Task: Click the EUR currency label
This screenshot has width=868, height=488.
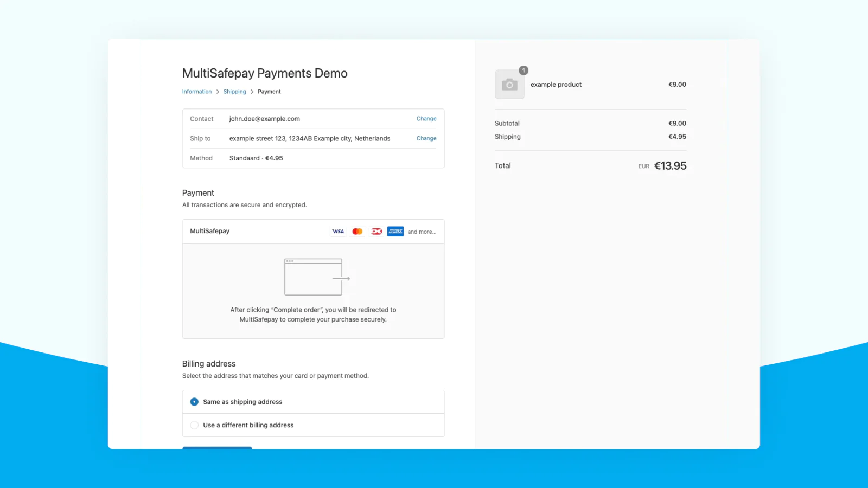Action: 644,166
